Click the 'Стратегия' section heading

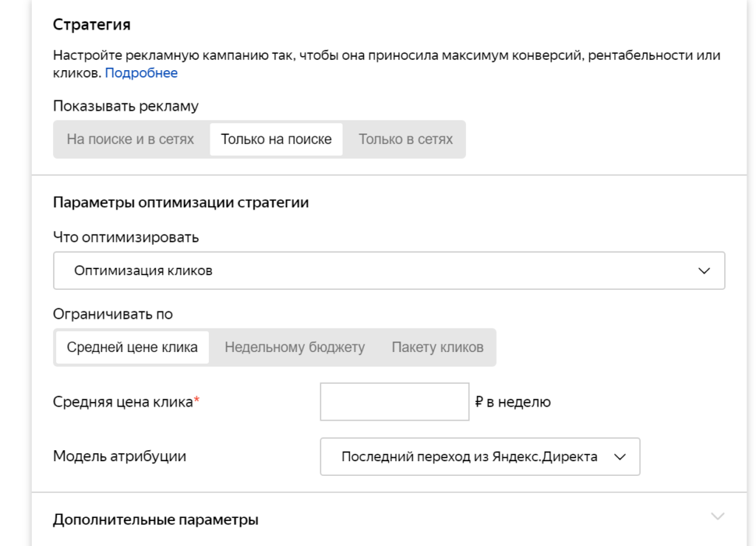tap(92, 24)
